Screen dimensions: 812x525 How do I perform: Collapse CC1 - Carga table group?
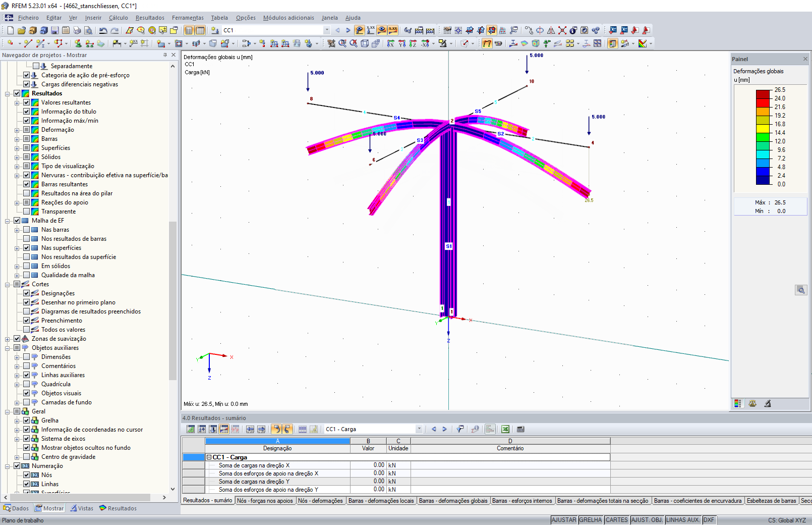coord(209,457)
